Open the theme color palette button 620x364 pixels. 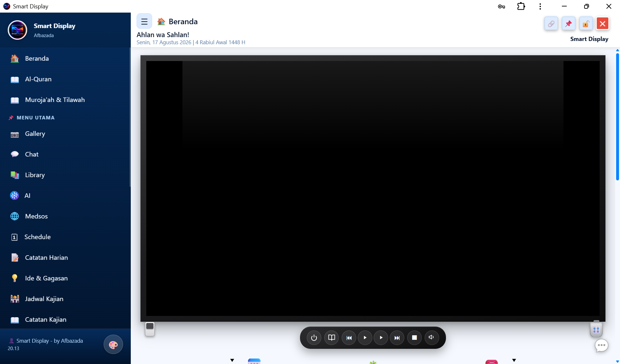tap(113, 345)
